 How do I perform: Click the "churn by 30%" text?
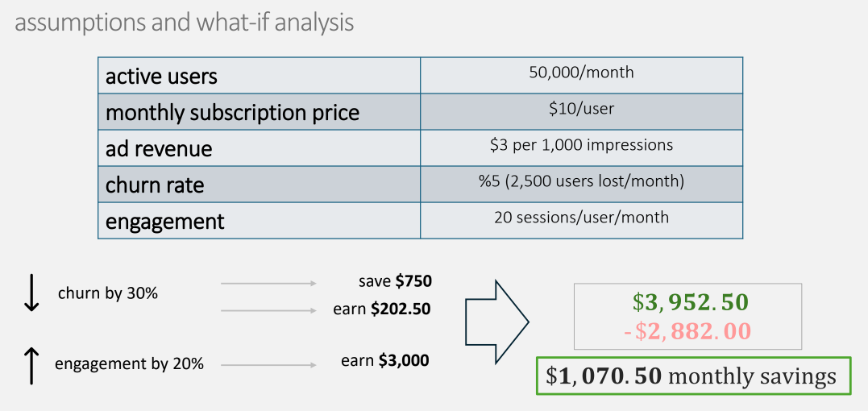pyautogui.click(x=108, y=294)
